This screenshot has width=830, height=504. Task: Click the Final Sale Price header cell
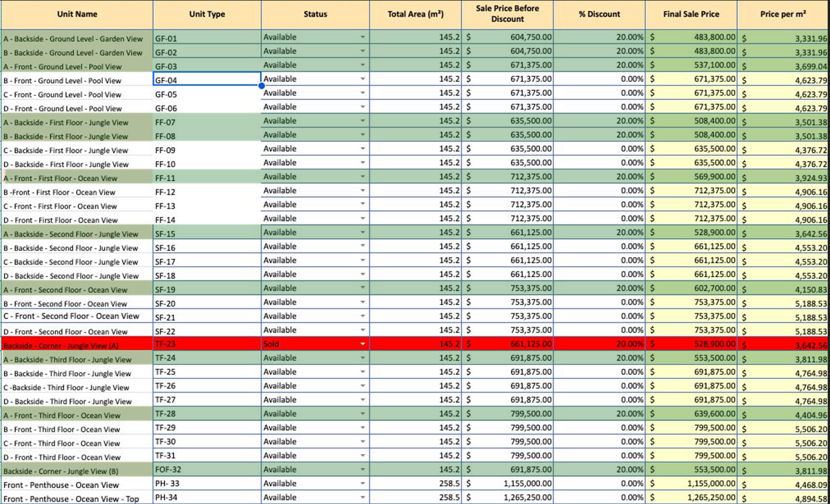click(x=691, y=14)
